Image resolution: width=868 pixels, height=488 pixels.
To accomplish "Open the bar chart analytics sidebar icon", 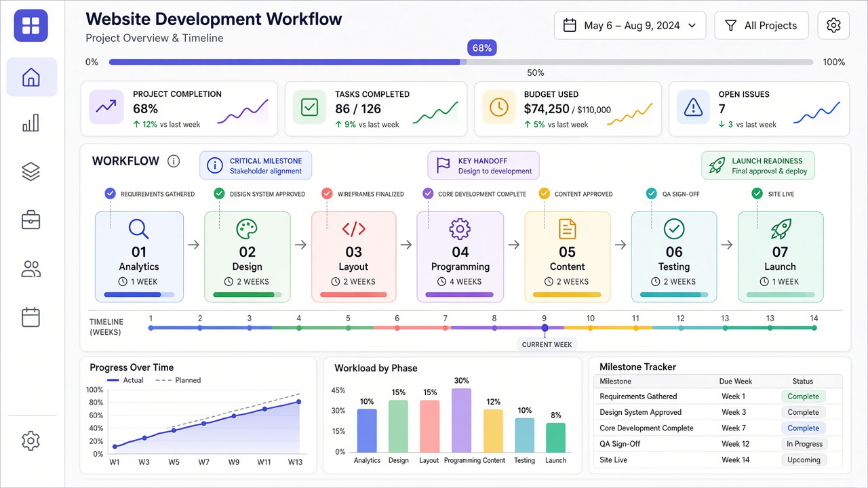I will tap(31, 123).
